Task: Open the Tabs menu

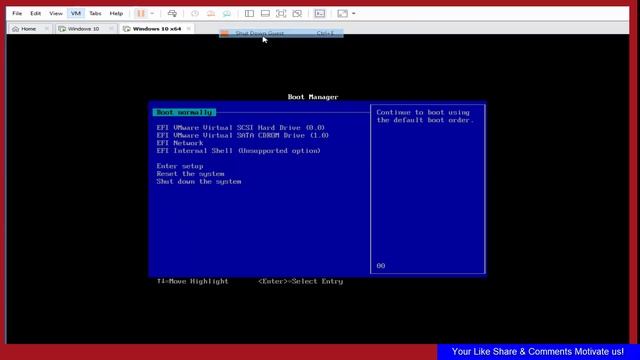Action: pyautogui.click(x=95, y=13)
